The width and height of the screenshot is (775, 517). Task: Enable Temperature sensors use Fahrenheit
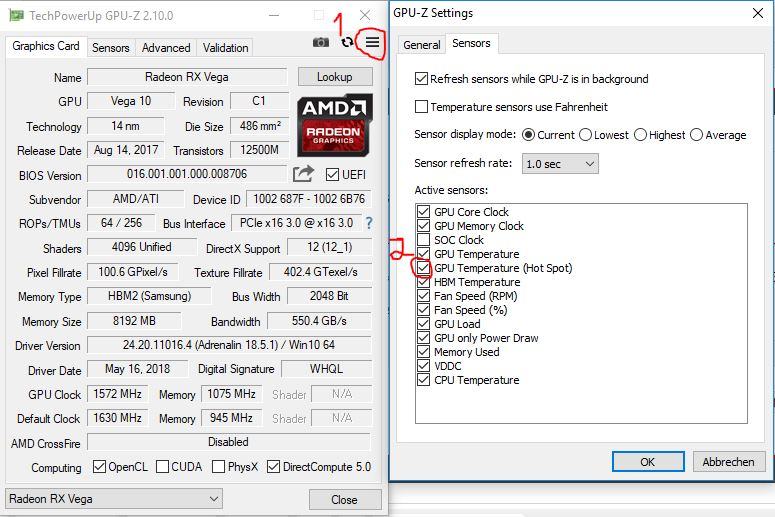(x=421, y=107)
